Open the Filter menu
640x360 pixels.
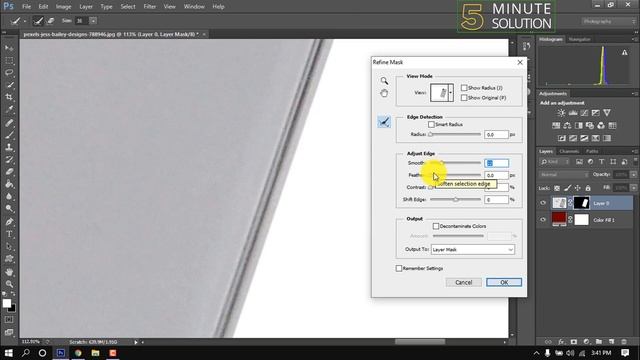(x=149, y=7)
